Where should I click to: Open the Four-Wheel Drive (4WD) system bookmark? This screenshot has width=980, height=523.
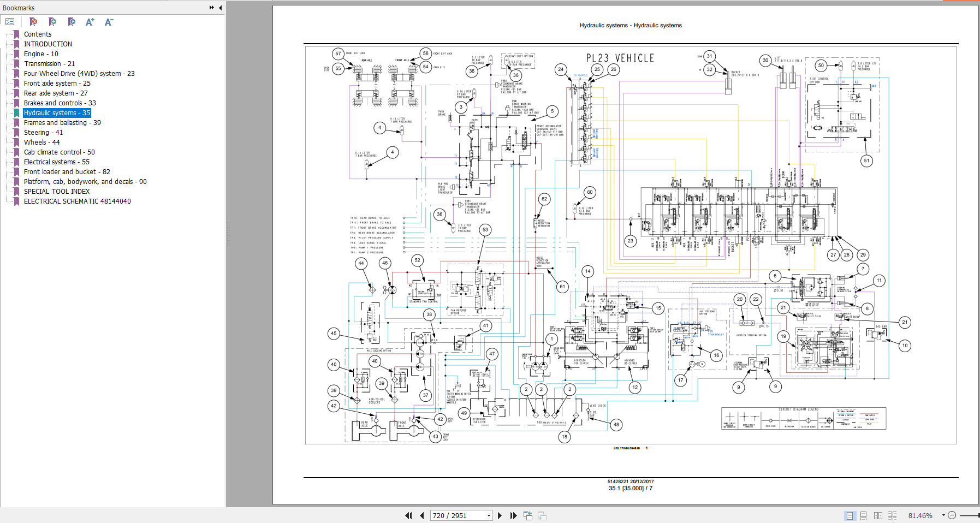point(79,73)
